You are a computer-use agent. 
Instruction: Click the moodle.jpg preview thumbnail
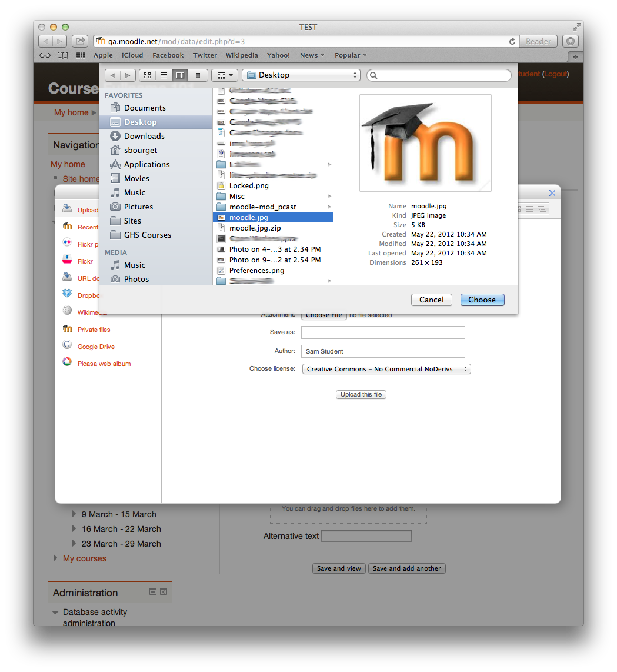pos(425,143)
